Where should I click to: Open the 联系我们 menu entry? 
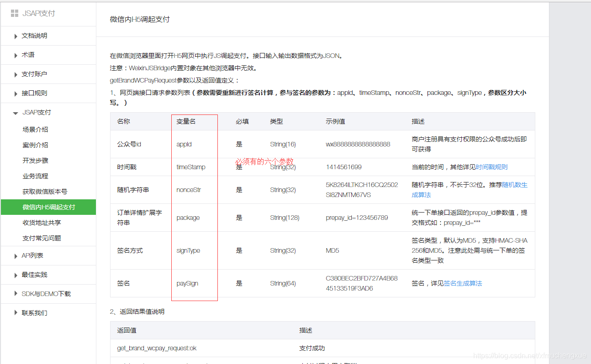click(x=34, y=313)
